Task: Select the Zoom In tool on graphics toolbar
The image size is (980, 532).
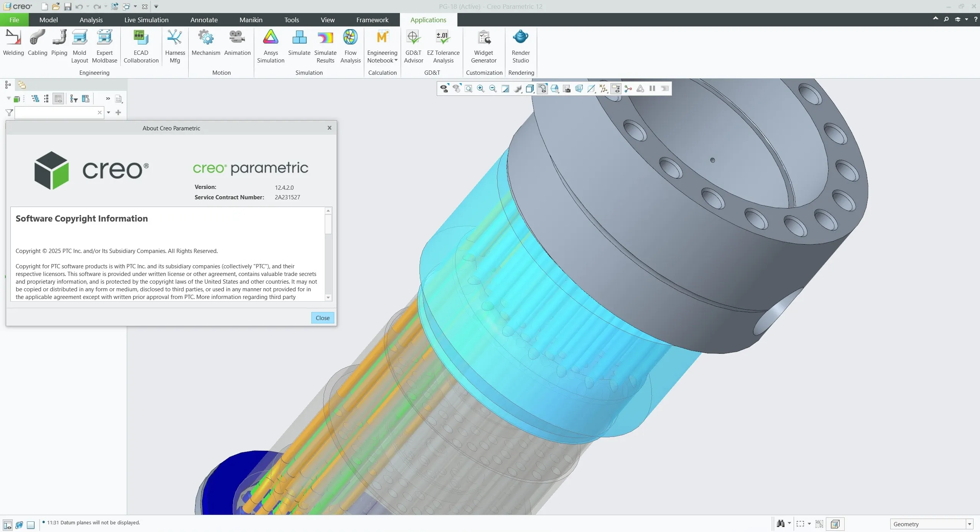Action: [x=480, y=89]
